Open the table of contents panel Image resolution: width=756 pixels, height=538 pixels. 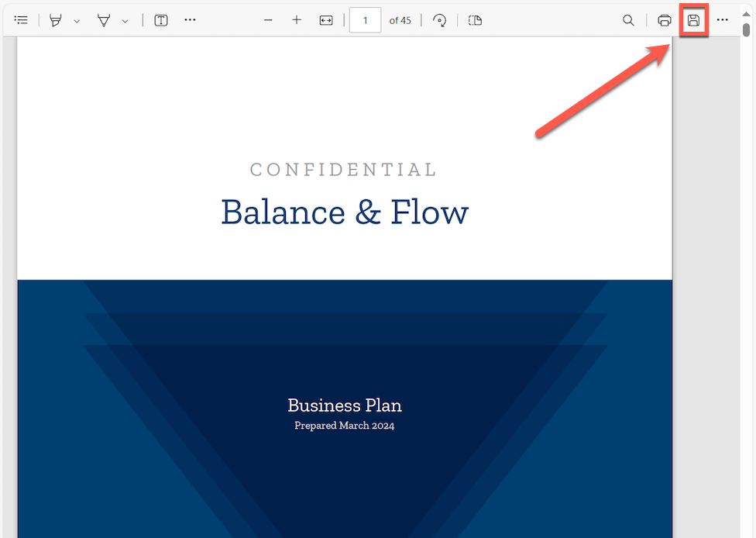point(21,20)
